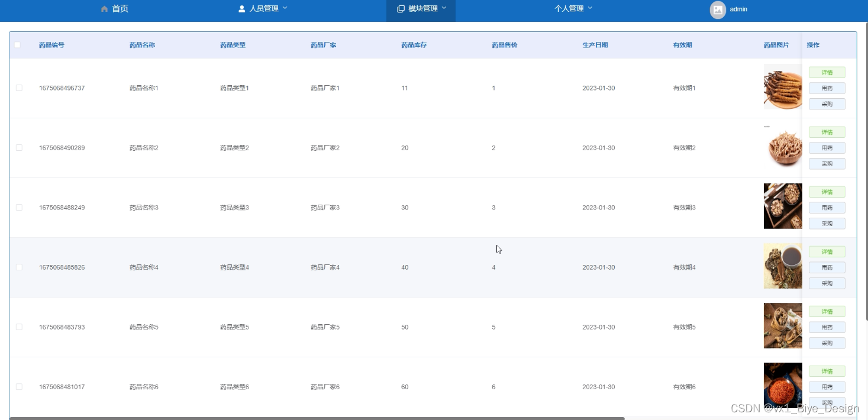
Task: Click 详情 for 药品名称6
Action: pos(827,371)
